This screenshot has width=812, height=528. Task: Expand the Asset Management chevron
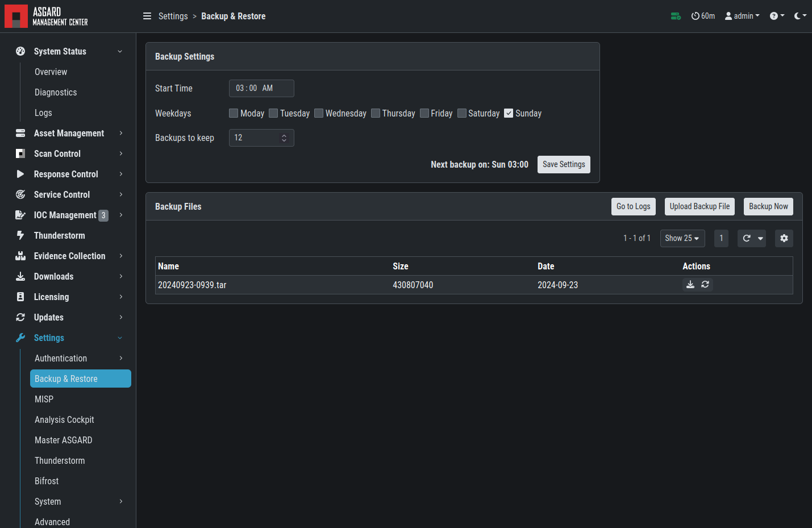(120, 133)
